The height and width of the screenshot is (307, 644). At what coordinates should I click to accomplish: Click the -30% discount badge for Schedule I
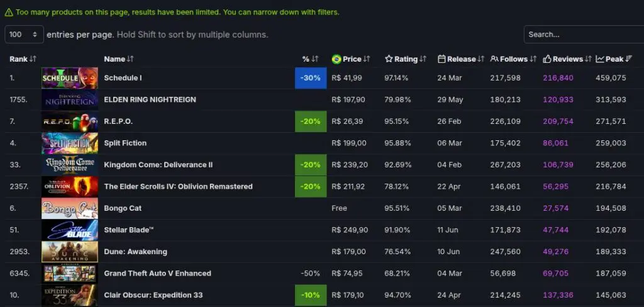[311, 78]
